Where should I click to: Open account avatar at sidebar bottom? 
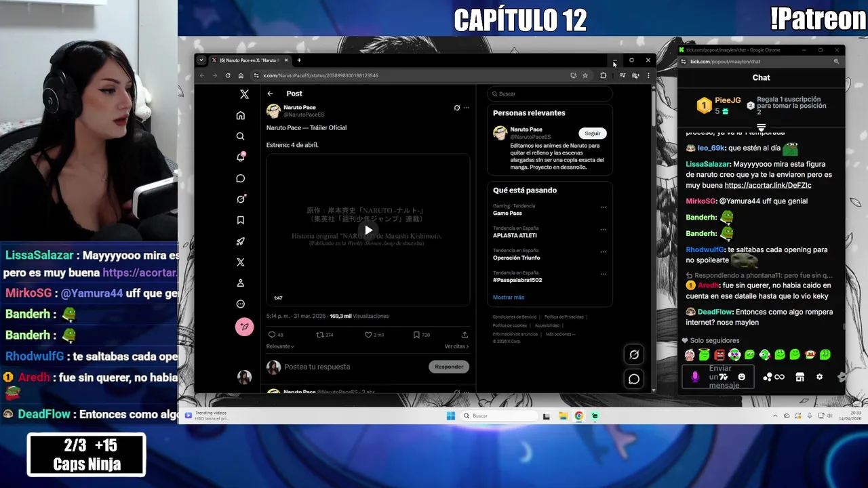[x=244, y=378]
